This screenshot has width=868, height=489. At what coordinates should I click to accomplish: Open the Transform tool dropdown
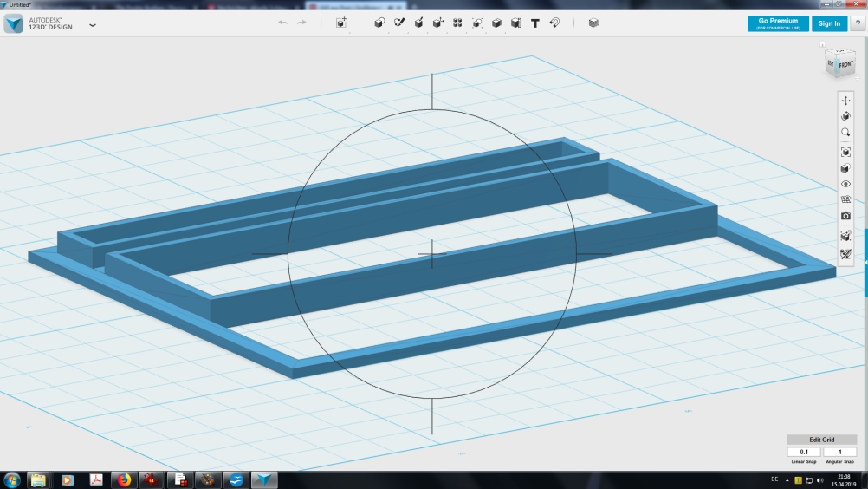(x=341, y=23)
